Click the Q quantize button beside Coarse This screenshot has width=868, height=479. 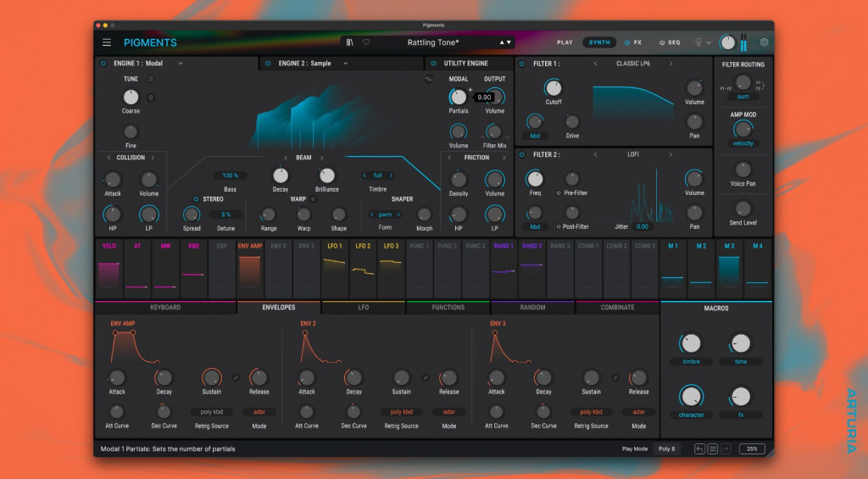(x=151, y=97)
